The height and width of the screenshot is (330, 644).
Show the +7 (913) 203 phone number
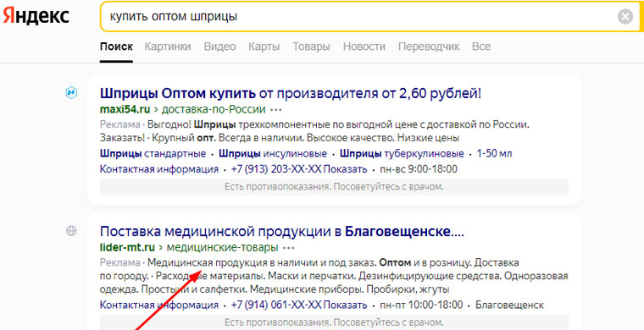(x=299, y=169)
